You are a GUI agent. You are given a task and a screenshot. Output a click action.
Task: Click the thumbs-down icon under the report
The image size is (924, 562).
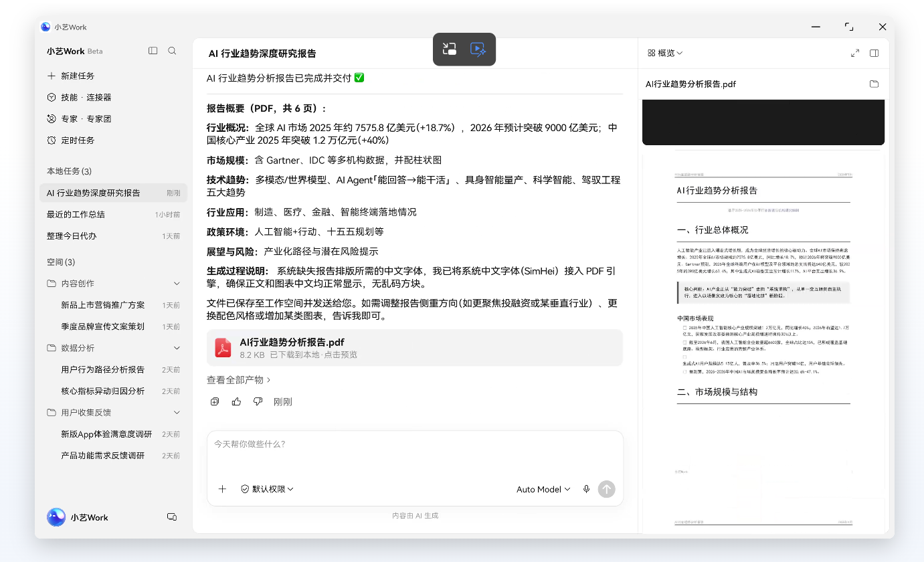(258, 401)
